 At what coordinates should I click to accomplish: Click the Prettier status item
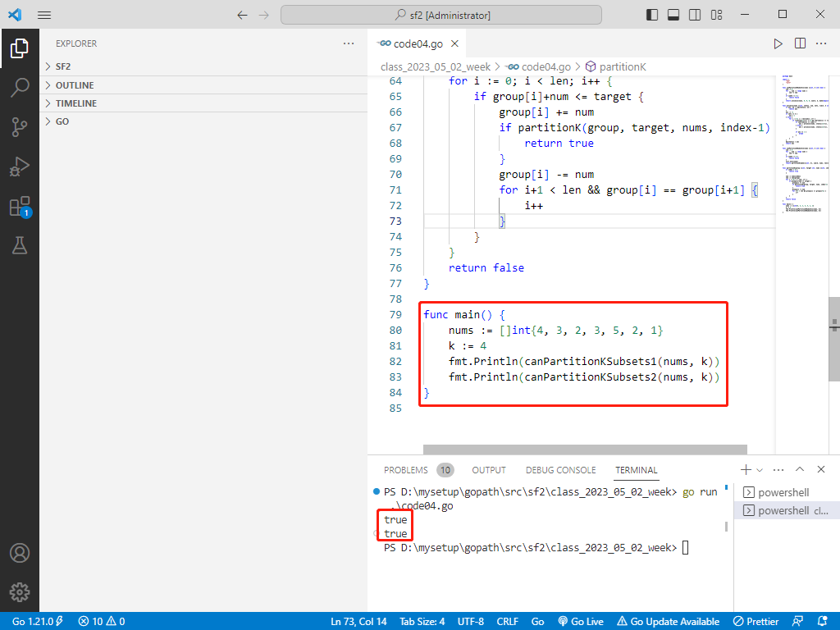pos(756,621)
